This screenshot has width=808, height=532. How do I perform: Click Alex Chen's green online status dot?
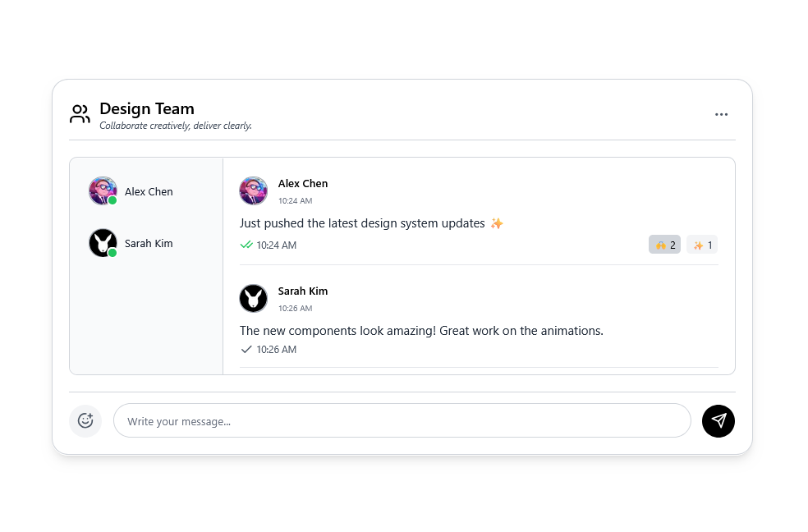112,201
